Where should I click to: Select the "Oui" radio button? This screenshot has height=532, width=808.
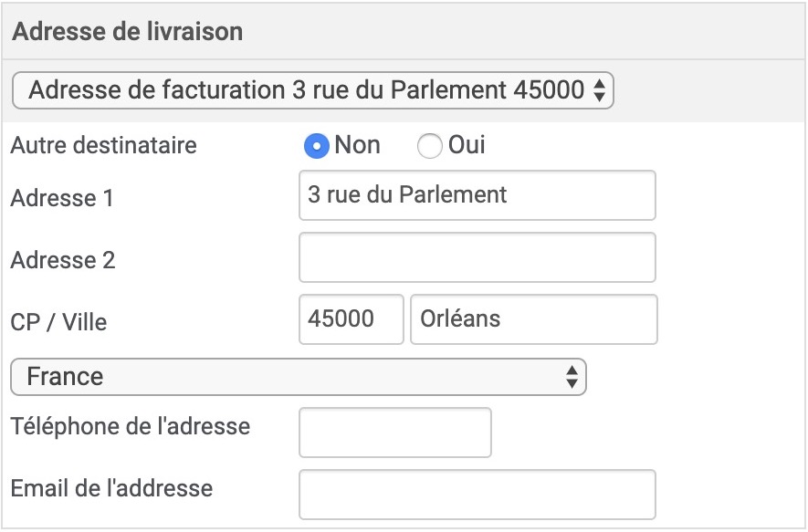(x=429, y=146)
